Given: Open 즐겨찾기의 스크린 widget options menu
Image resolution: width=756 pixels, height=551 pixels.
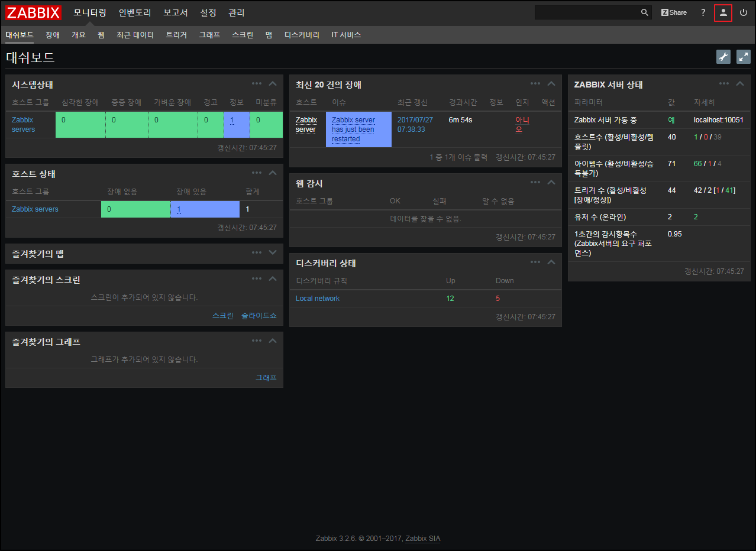Looking at the screenshot, I should pyautogui.click(x=257, y=278).
